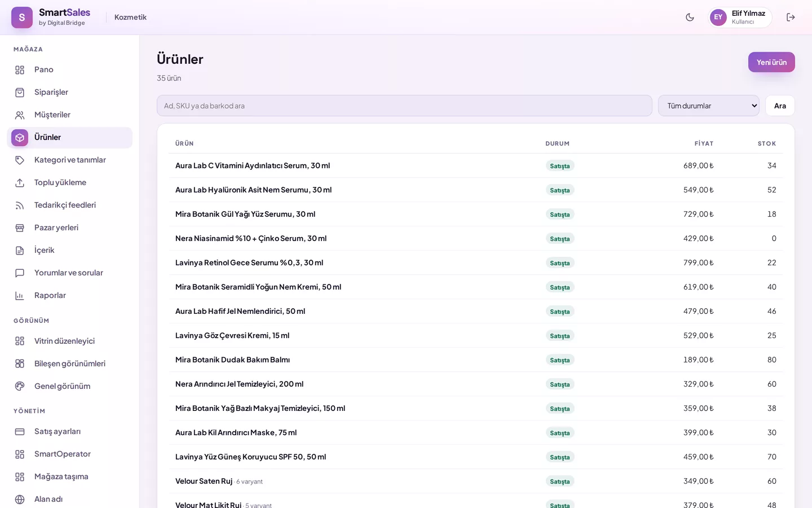This screenshot has height=508, width=812.
Task: Open Mağaza taşıma menu item
Action: point(69,476)
